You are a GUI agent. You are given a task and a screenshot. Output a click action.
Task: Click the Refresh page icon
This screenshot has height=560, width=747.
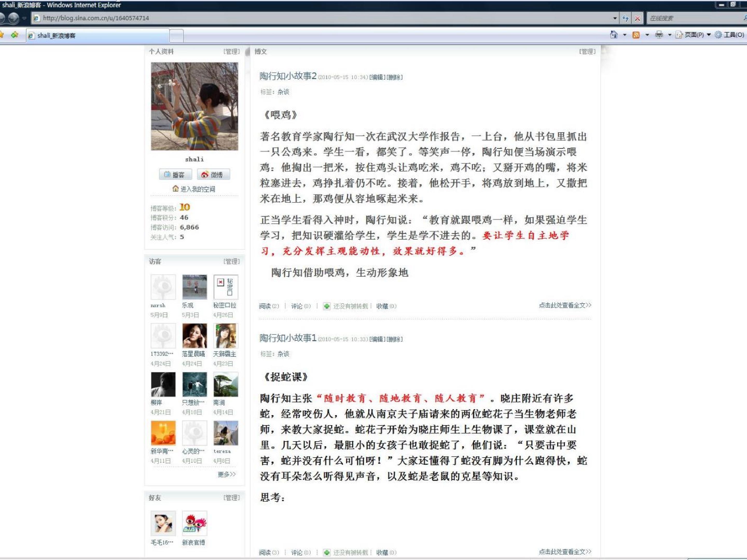coord(625,18)
